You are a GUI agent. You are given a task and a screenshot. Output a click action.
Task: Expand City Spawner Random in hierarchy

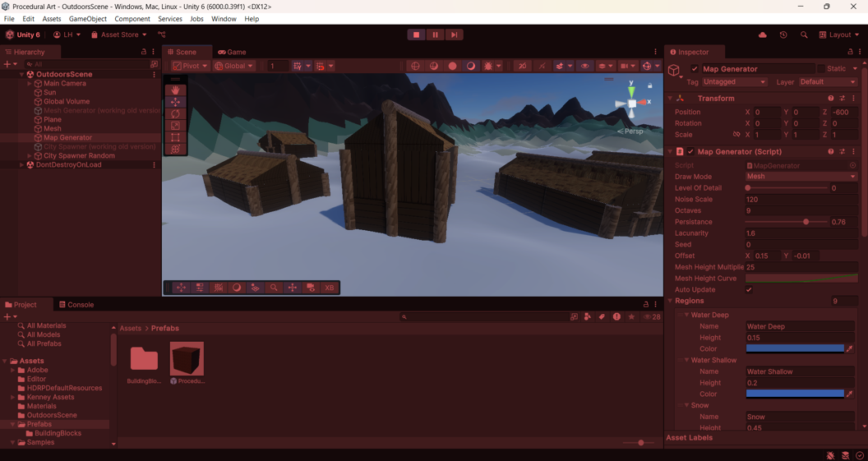pos(30,156)
